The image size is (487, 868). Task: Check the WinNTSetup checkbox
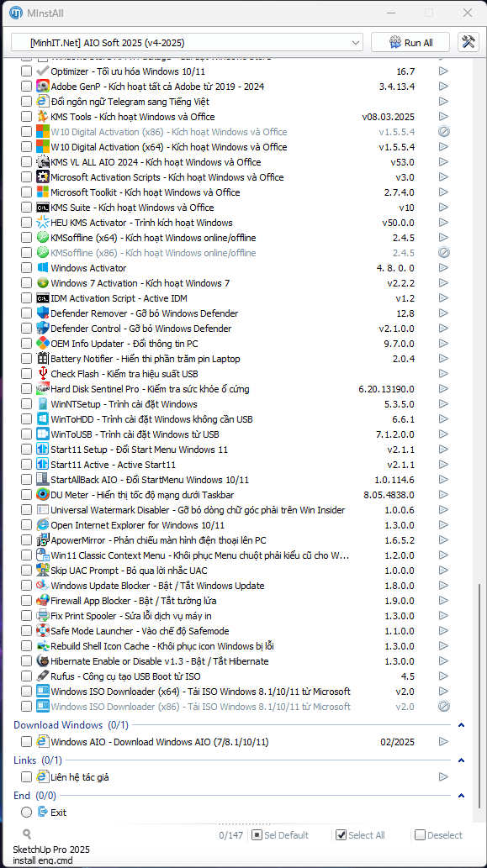click(x=26, y=404)
